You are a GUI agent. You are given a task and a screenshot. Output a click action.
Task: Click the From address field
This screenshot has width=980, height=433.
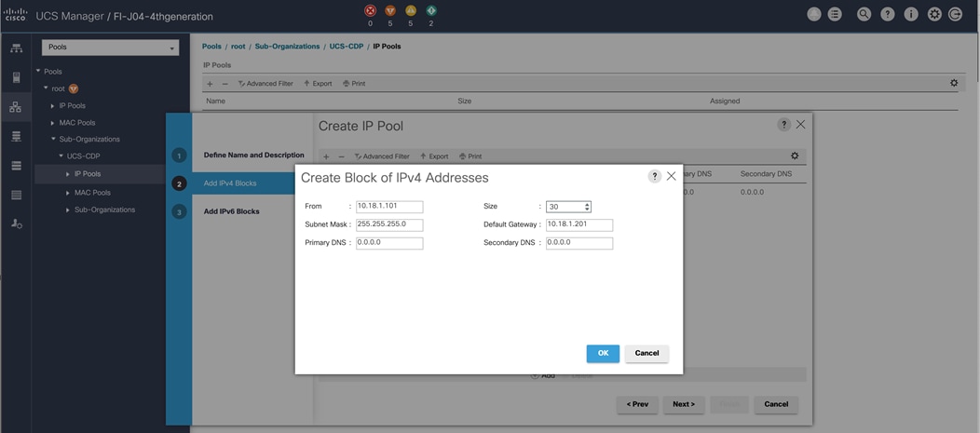390,207
